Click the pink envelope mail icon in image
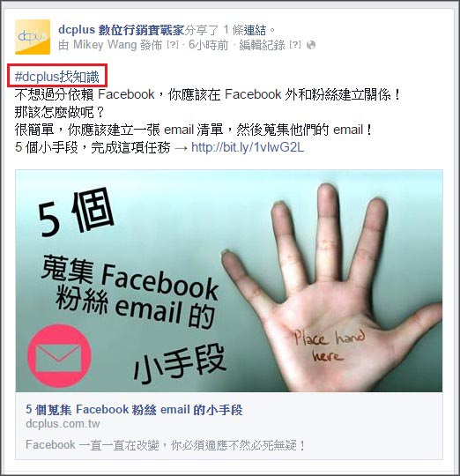 [x=59, y=355]
